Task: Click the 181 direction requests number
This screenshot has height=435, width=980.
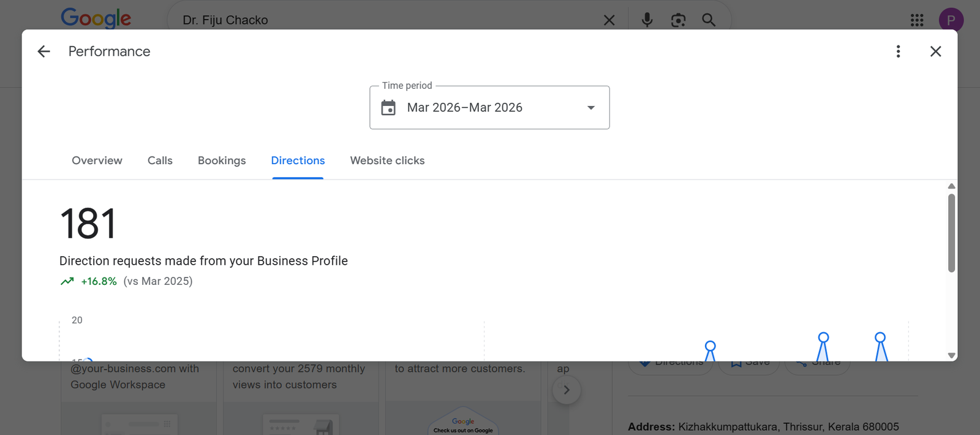Action: tap(88, 224)
